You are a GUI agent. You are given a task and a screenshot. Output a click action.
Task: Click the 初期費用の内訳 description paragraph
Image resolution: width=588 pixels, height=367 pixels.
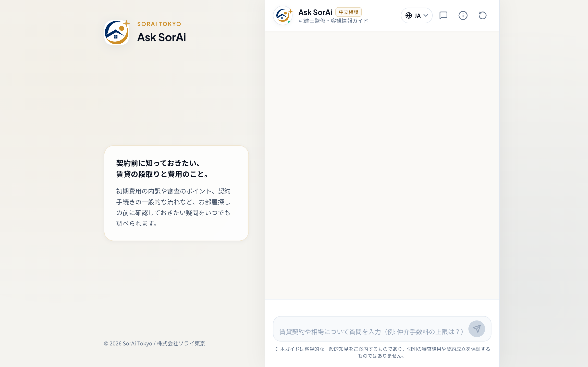[173, 207]
